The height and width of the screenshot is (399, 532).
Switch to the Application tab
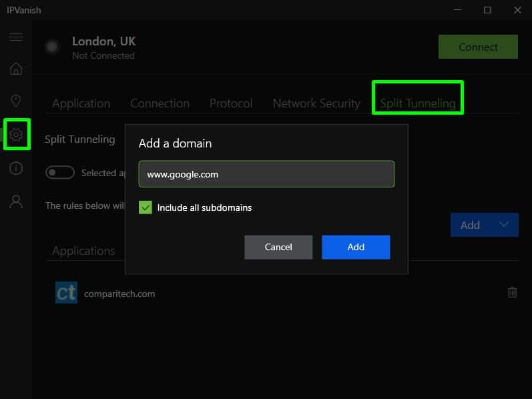[81, 103]
